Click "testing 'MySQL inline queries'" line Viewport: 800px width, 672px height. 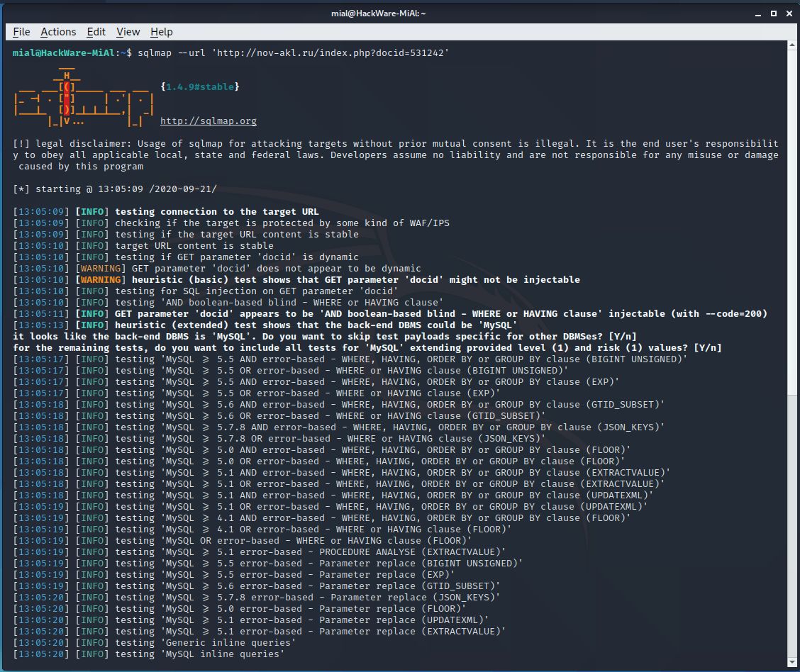pyautogui.click(x=149, y=654)
